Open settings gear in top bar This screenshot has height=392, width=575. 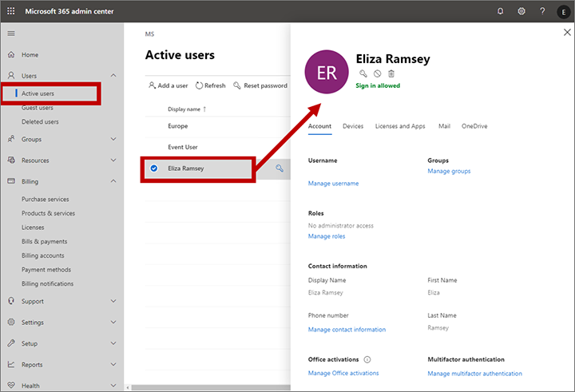click(x=521, y=11)
